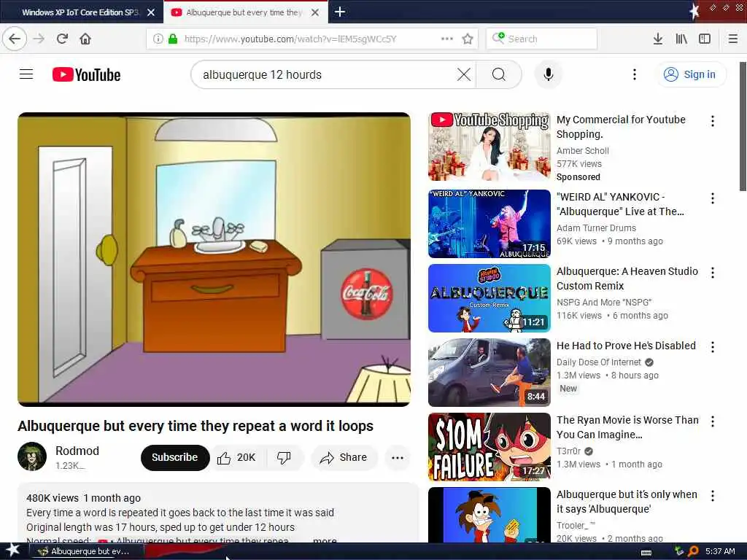
Task: Switch to Windows XP IoT Core Edition tab
Action: [81, 12]
